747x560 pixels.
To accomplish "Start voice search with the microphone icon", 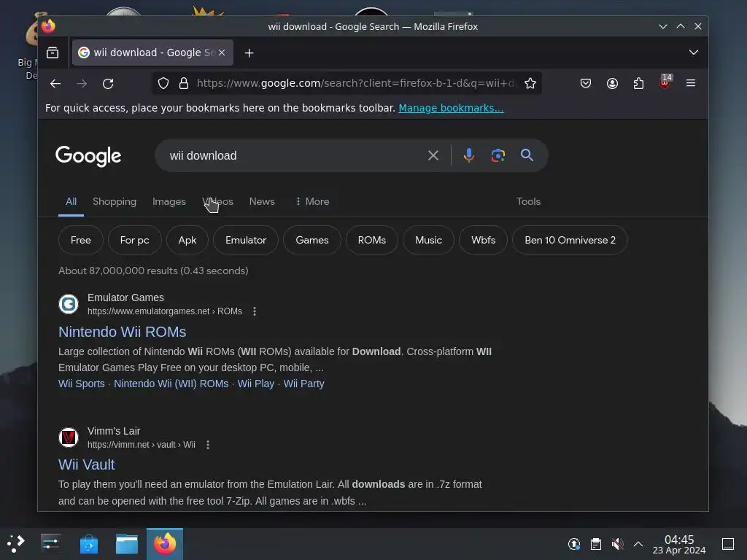I will click(469, 155).
